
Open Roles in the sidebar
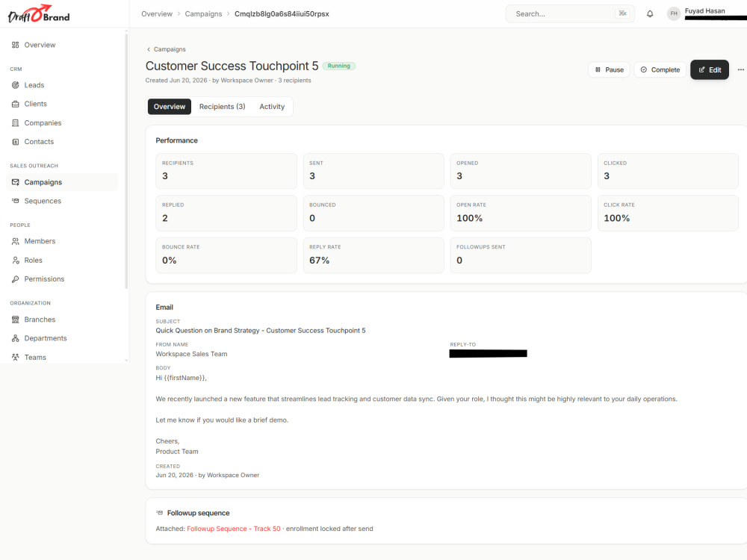62,261
